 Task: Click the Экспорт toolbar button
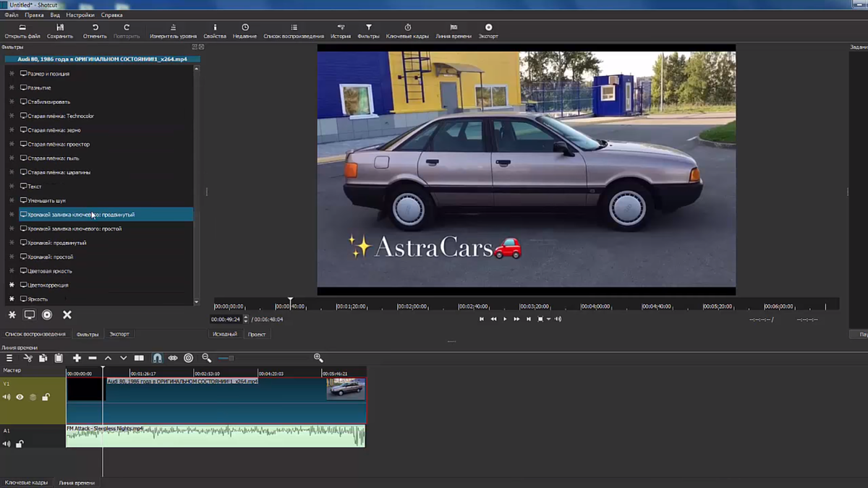488,31
